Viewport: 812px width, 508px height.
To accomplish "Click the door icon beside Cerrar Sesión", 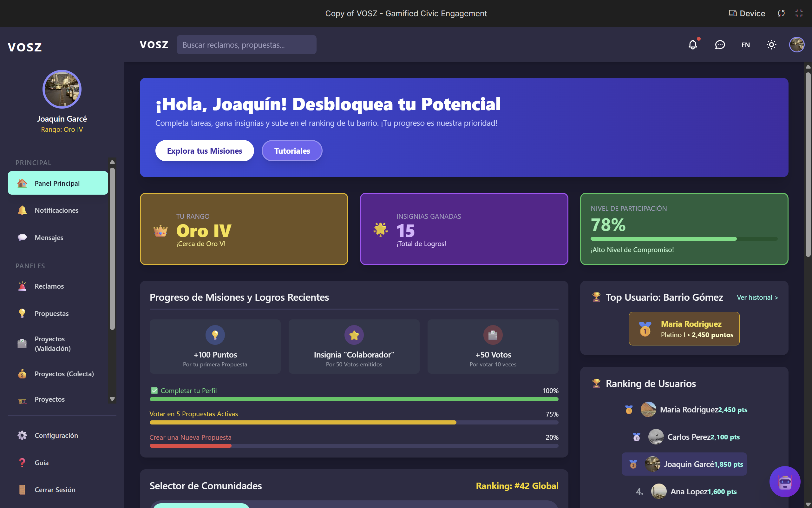I will (22, 490).
